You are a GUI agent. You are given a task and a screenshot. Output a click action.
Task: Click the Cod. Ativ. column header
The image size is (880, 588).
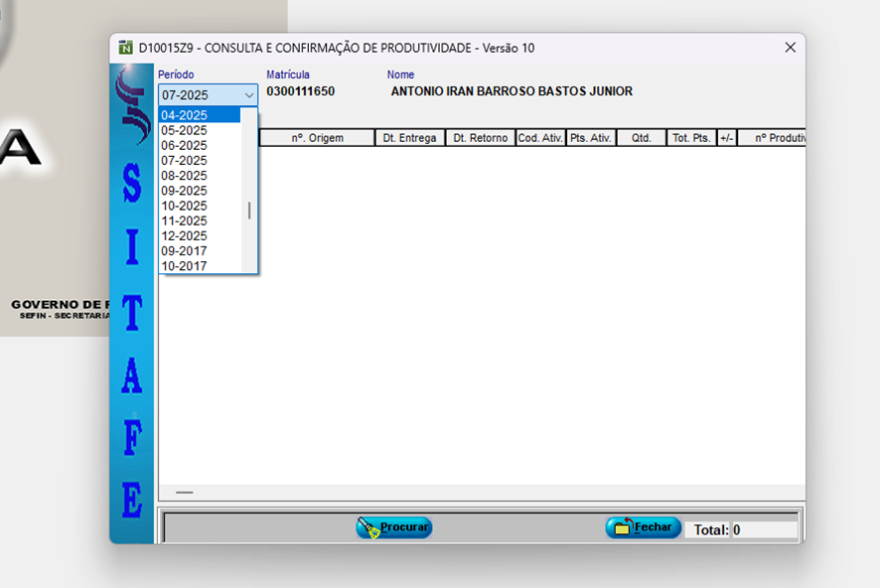click(540, 138)
